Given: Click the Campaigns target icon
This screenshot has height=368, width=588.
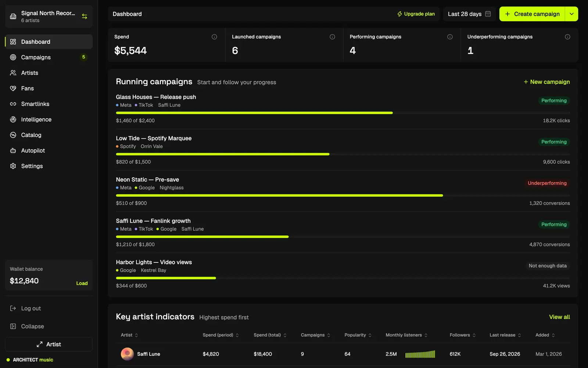Looking at the screenshot, I should pyautogui.click(x=13, y=57).
